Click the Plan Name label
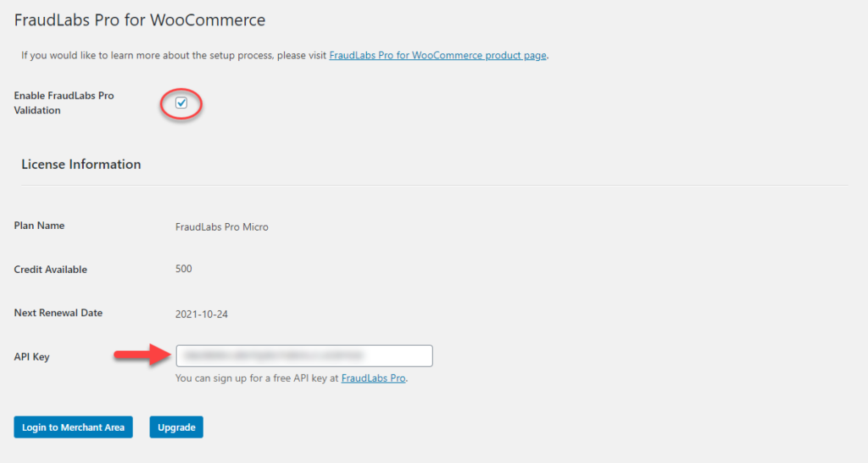Screen dimensions: 868x463 [39, 226]
